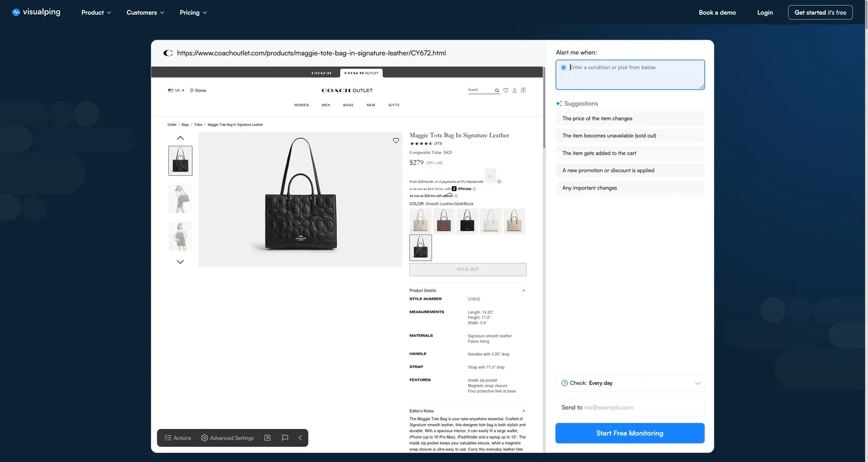Collapse the Product Details section
Screen dimensions: 868x462
click(524, 290)
